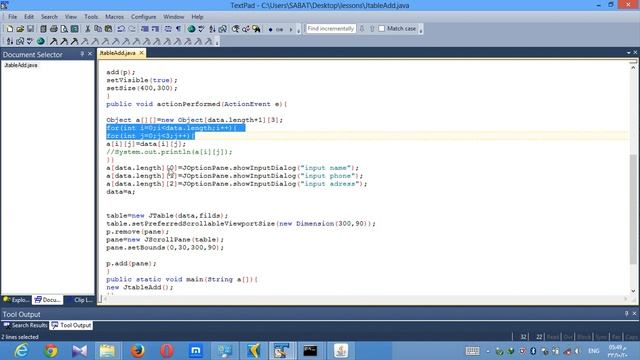This screenshot has width=640, height=360.
Task: Select the Tool Output tab
Action: coord(71,325)
